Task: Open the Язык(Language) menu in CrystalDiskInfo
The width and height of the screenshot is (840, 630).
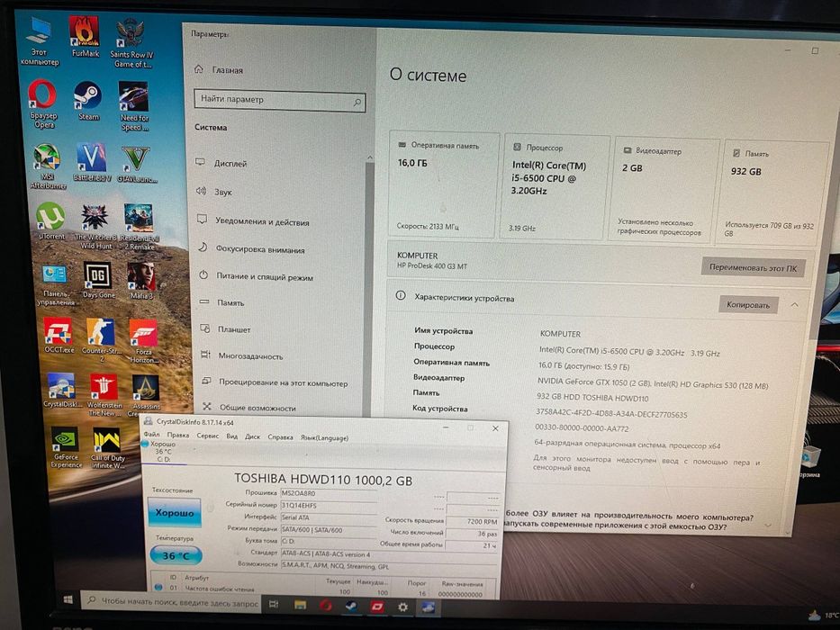Action: (x=324, y=437)
